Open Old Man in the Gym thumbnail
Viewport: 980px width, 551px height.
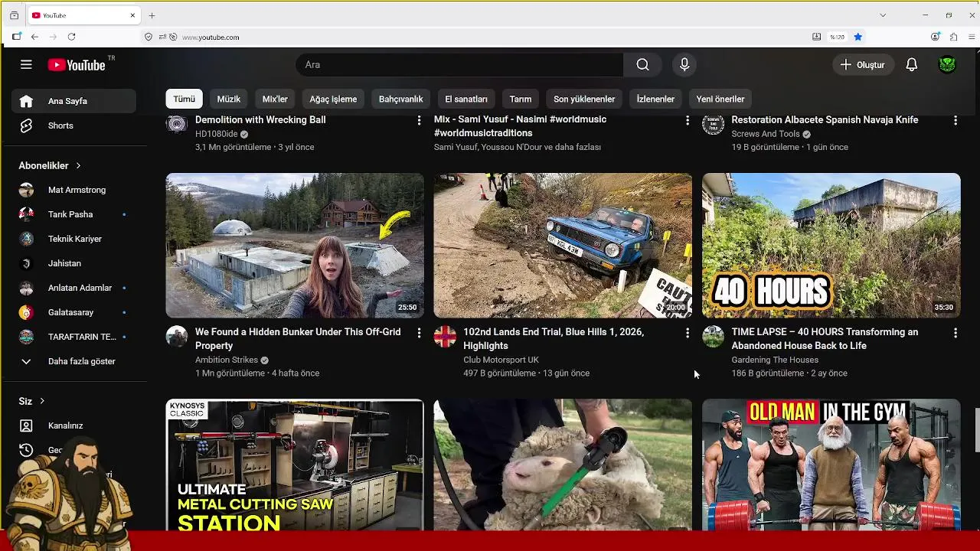point(831,465)
